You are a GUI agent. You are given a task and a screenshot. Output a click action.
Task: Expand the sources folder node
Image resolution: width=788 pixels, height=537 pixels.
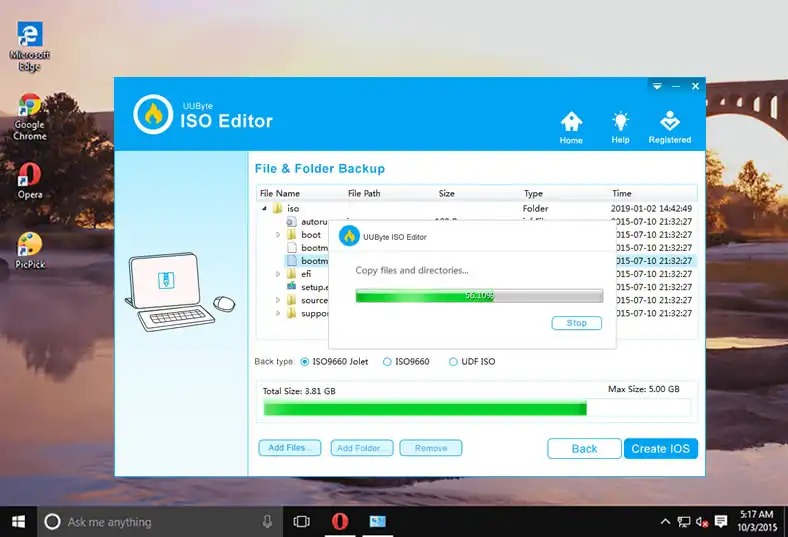278,300
